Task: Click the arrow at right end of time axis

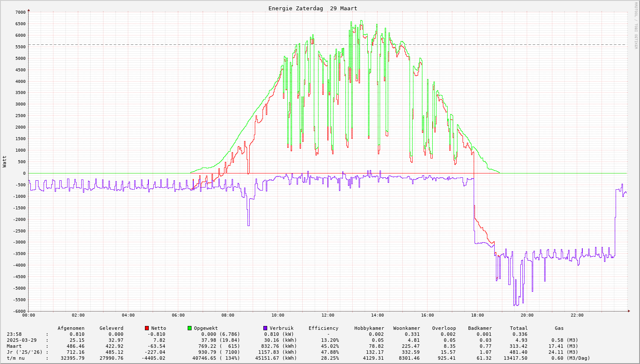Action: click(629, 311)
